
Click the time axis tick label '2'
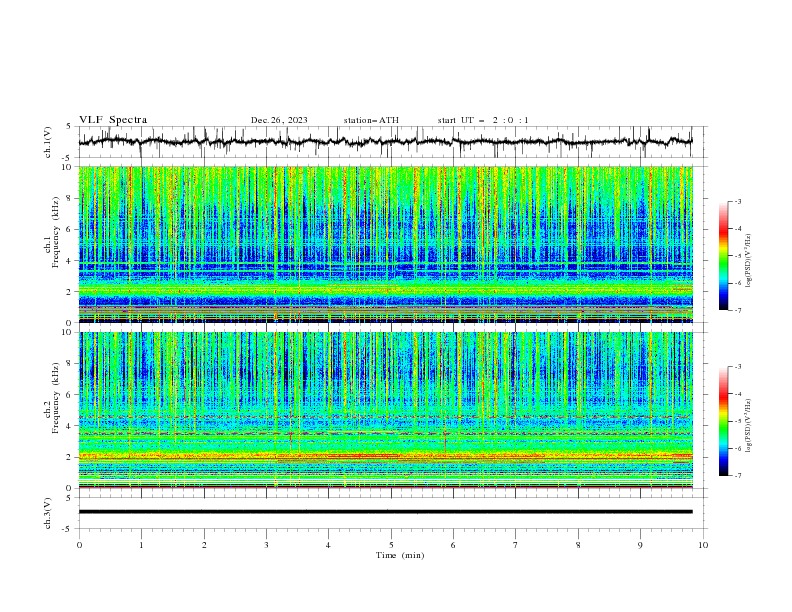(204, 545)
